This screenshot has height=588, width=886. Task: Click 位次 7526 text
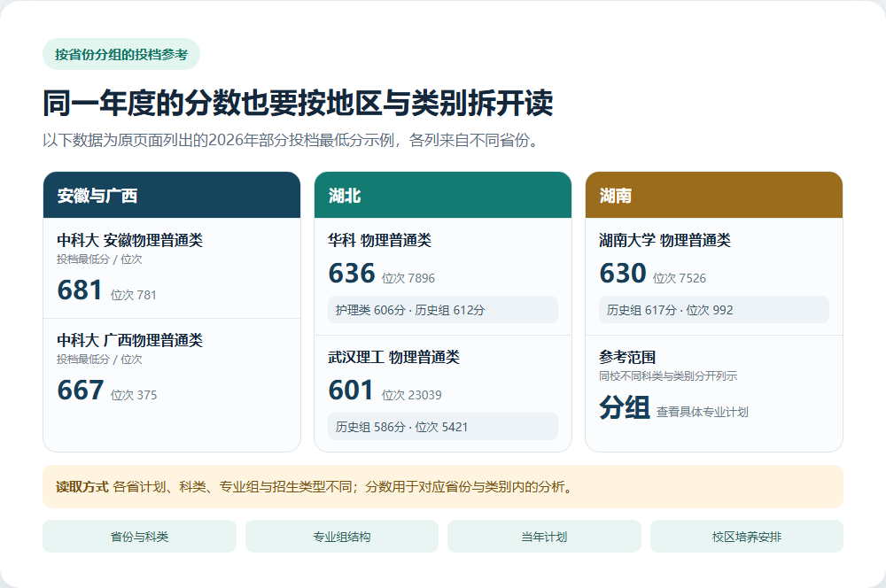click(680, 278)
